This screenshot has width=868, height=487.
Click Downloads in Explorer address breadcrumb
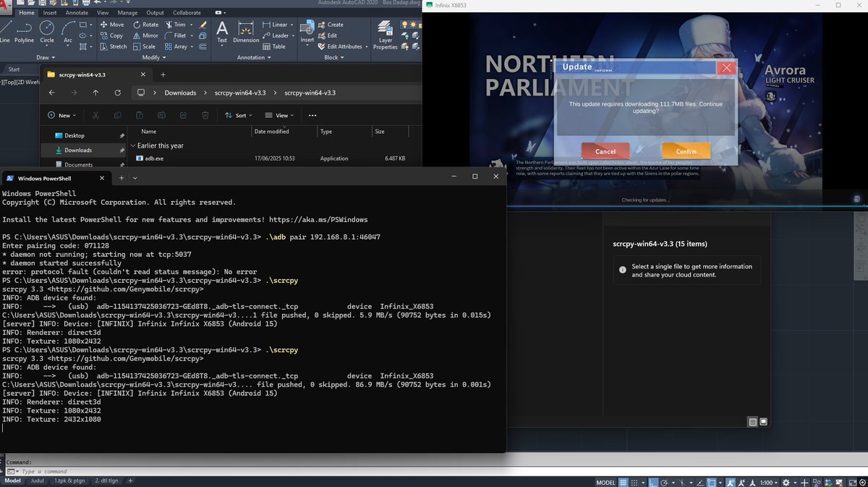180,93
